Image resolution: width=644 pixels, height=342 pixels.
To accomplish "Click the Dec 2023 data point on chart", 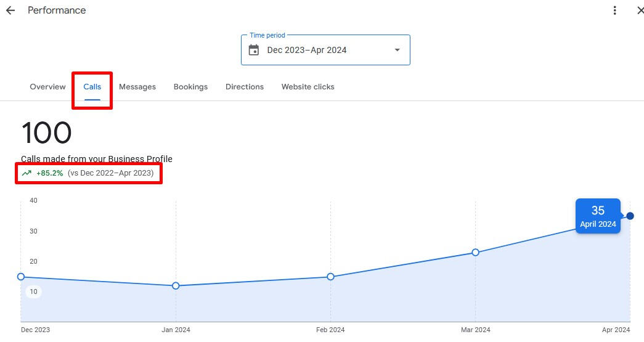I will pyautogui.click(x=21, y=277).
